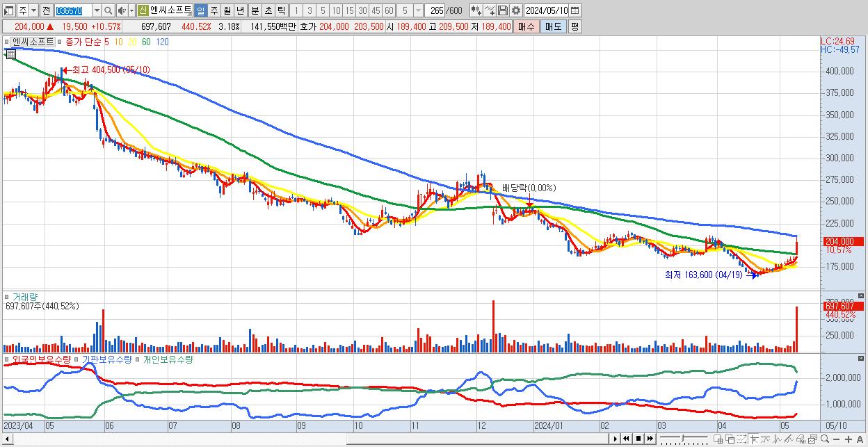868x447 pixels.
Task: Click the 거래량 volume panel label
Action: [x=25, y=297]
